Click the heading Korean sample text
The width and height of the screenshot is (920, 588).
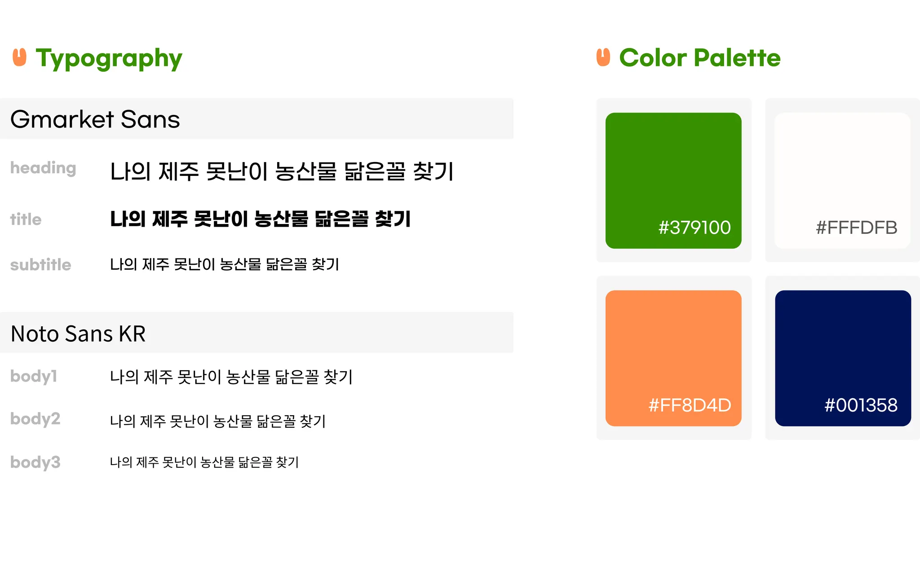pyautogui.click(x=282, y=171)
